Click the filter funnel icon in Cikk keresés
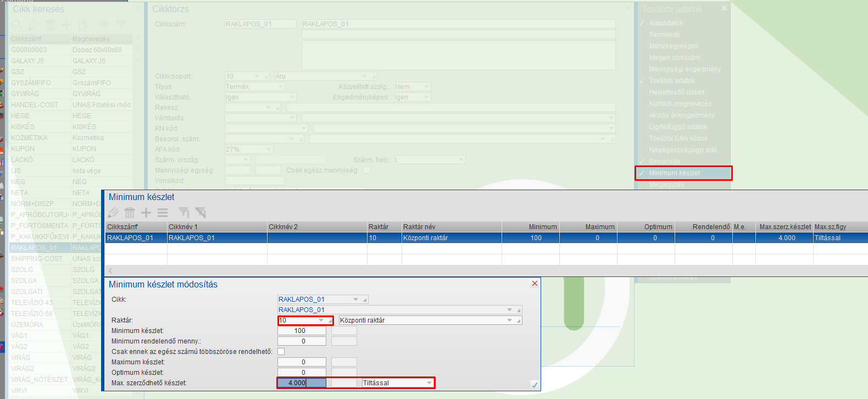The height and width of the screenshot is (399, 868). (x=120, y=25)
